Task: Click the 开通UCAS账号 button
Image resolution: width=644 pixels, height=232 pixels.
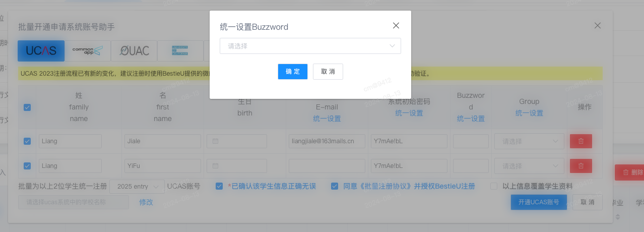Action: point(539,202)
